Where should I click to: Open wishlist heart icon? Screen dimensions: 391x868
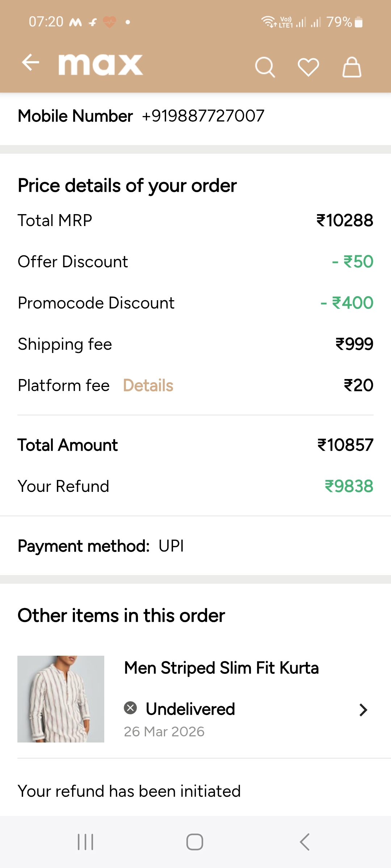(x=308, y=67)
